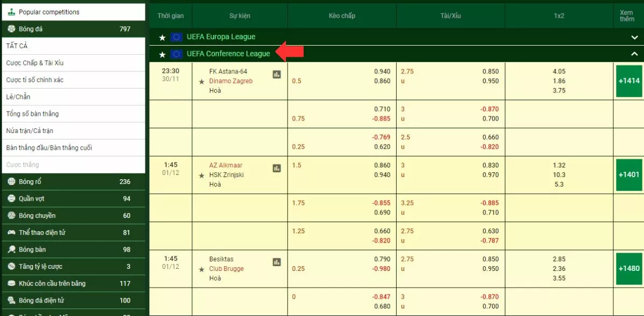Image resolution: width=644 pixels, height=316 pixels.
Task: Bet 1x2 odds 10.3 for HSK Zrinjski
Action: 559,175
